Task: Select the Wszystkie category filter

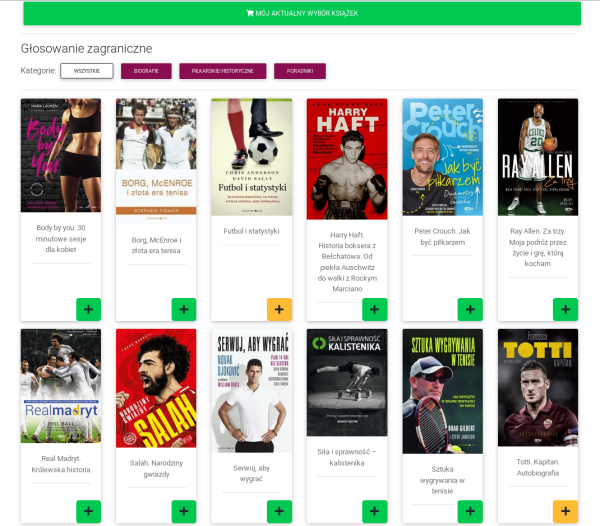Action: coord(86,71)
